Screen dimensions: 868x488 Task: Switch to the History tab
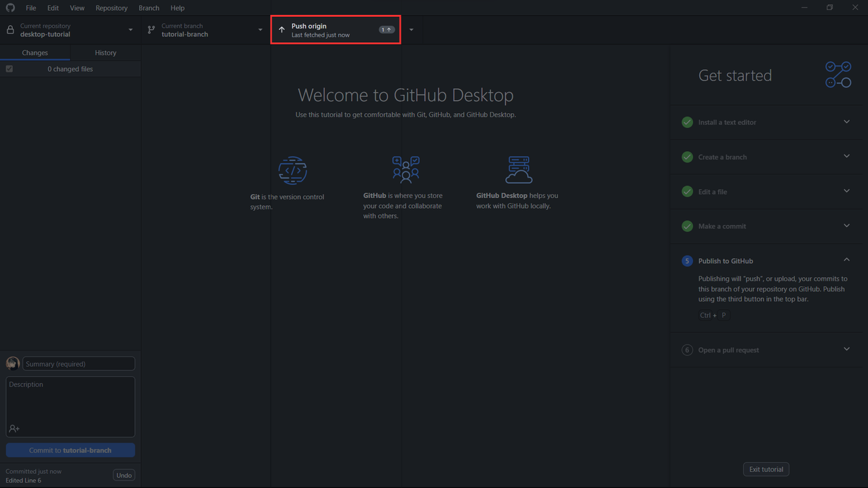click(x=106, y=53)
